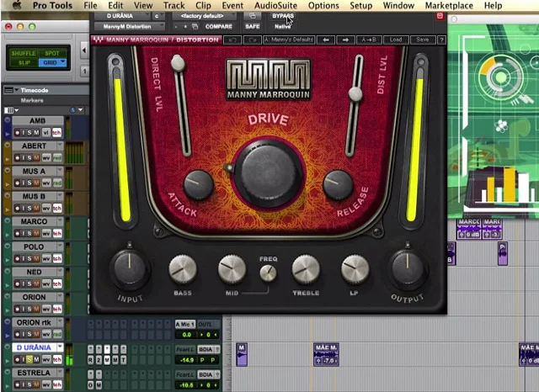Screen dimensions: 539x392
Task: Mute the D URÂNIA track
Action: [x=36, y=359]
